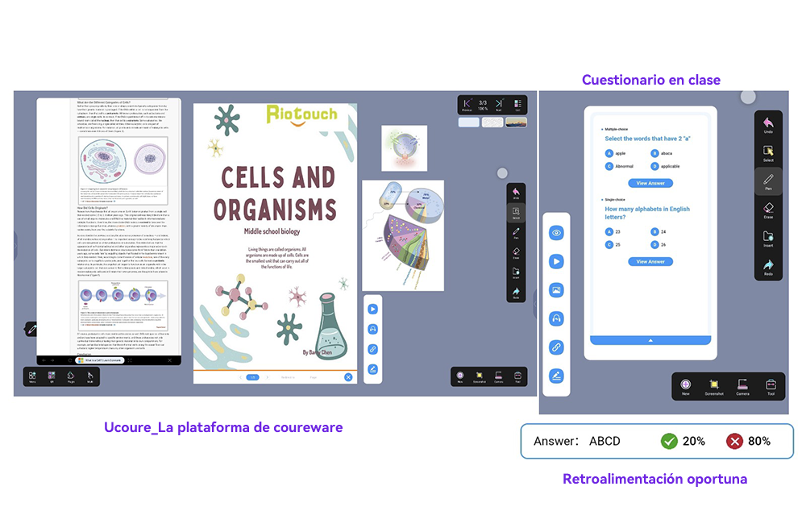Open Insert in the left whiteboard toolbar
Image resolution: width=806 pixels, height=532 pixels.
pyautogui.click(x=516, y=272)
